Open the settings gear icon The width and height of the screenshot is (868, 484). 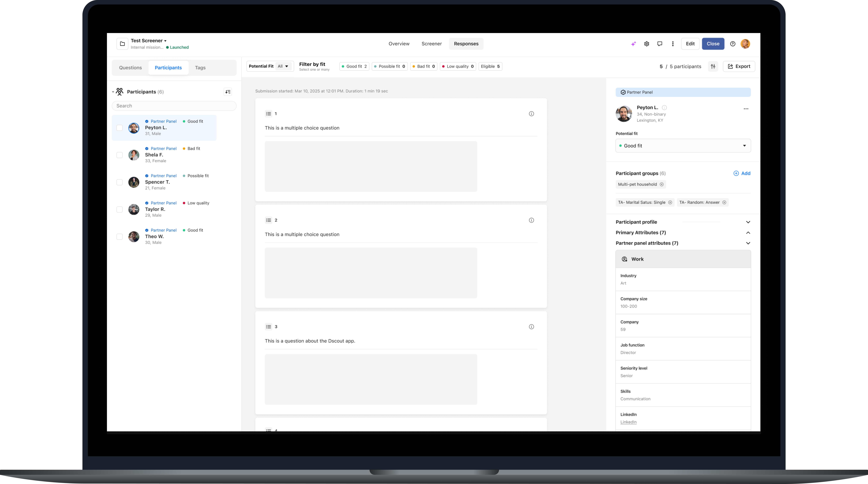(647, 44)
